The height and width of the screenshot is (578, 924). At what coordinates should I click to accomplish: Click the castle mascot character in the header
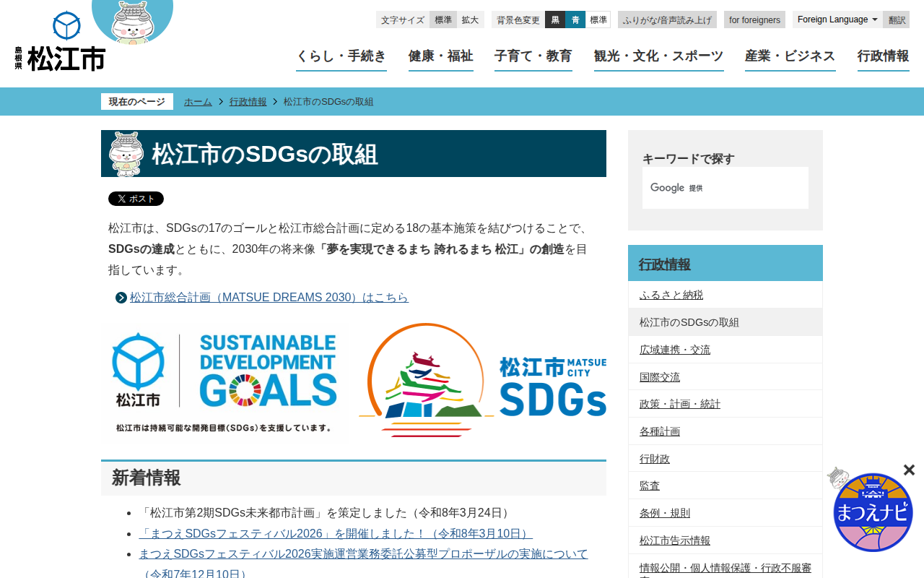pyautogui.click(x=133, y=22)
